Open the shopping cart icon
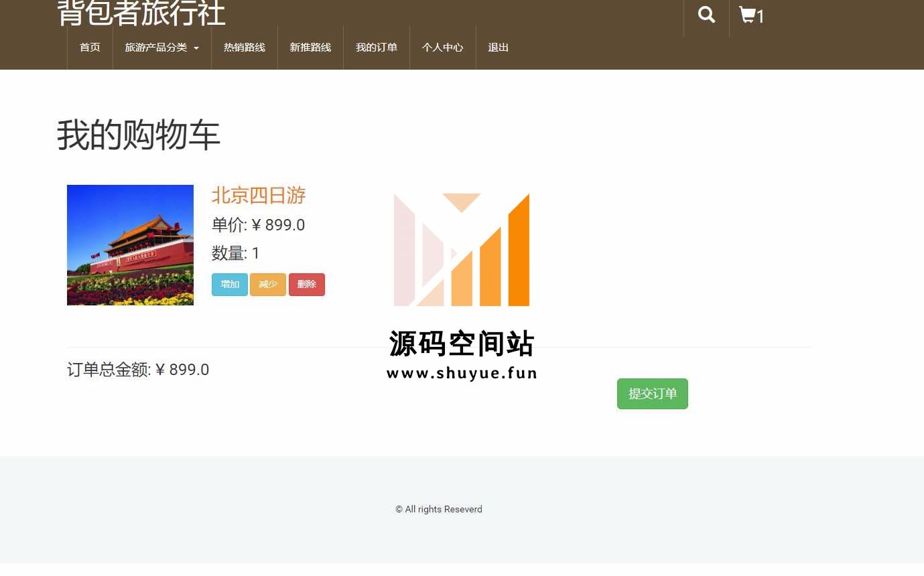The height and width of the screenshot is (576, 924). (x=751, y=15)
